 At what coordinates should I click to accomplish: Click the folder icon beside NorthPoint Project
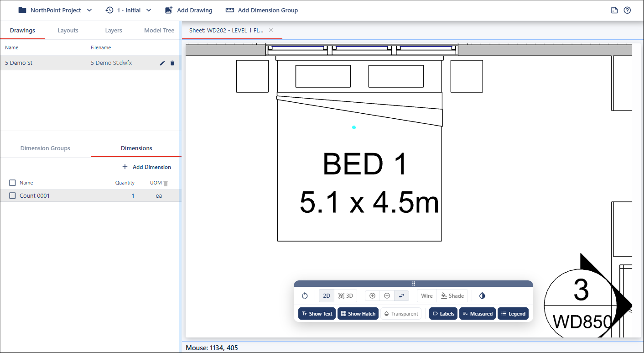(22, 10)
